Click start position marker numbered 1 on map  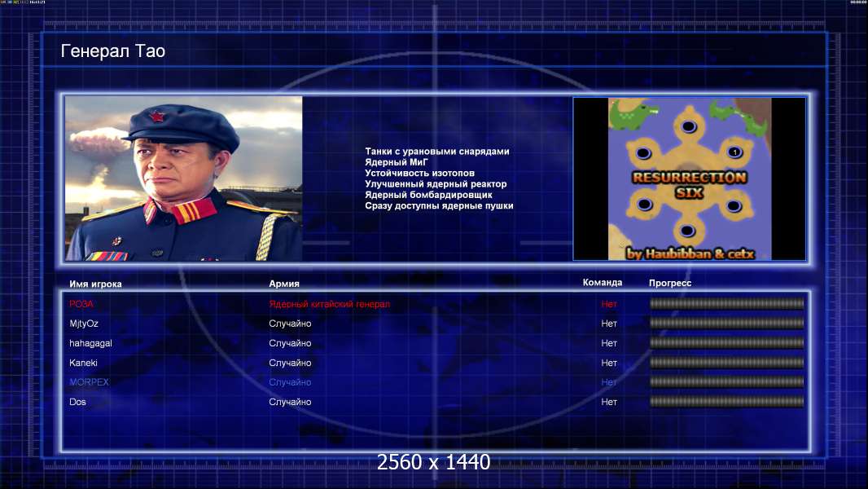click(x=734, y=152)
